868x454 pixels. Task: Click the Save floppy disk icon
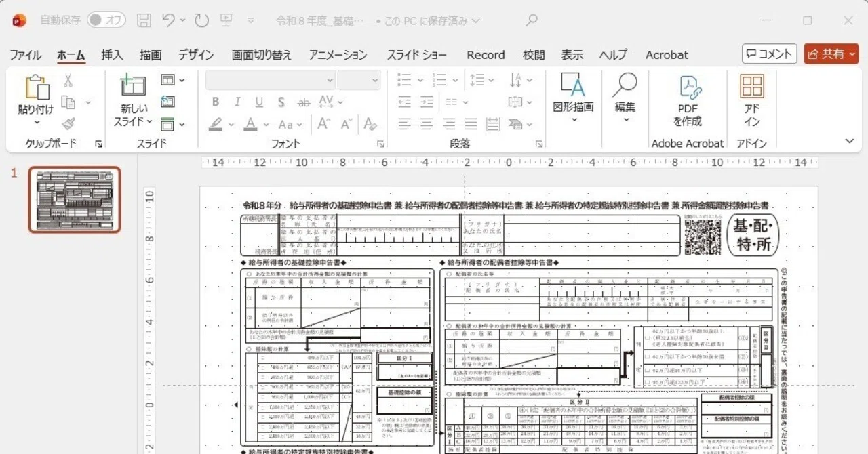coord(144,21)
